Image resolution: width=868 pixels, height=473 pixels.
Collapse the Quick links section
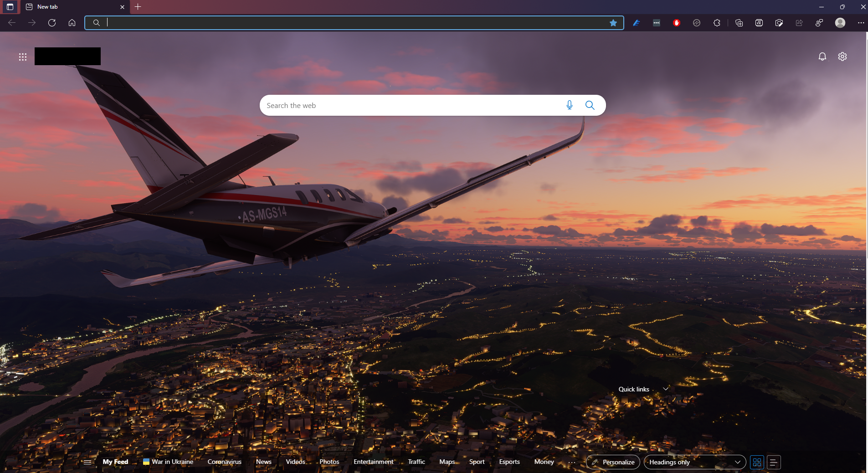666,389
